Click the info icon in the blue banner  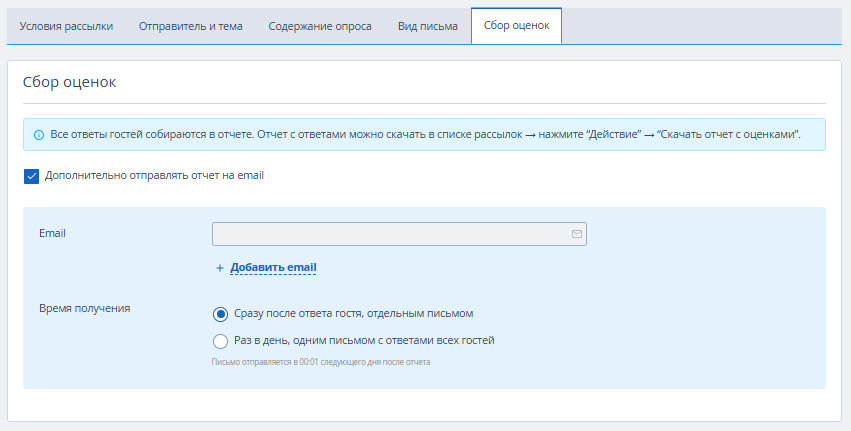(x=39, y=135)
